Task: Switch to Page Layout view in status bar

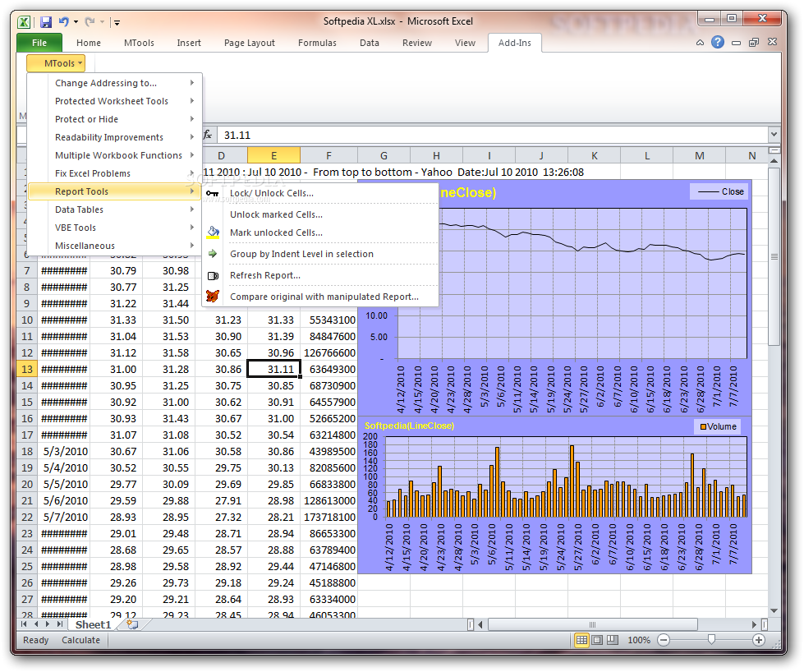Action: tap(597, 640)
